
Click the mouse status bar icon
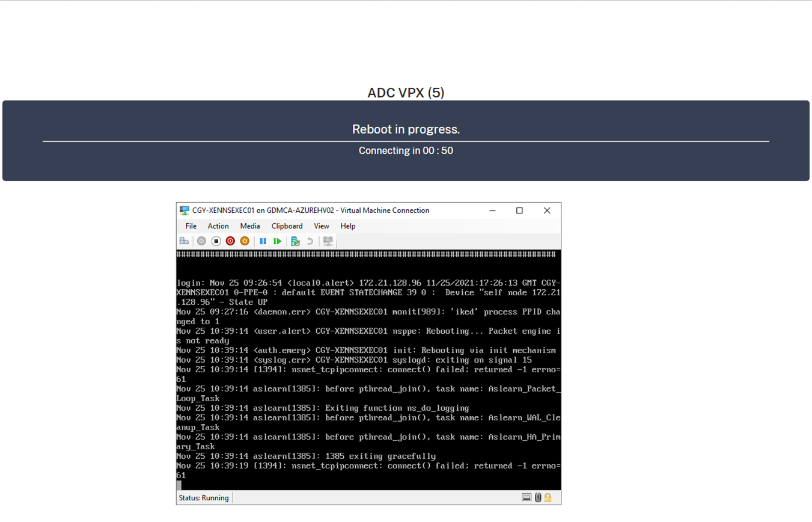(538, 497)
